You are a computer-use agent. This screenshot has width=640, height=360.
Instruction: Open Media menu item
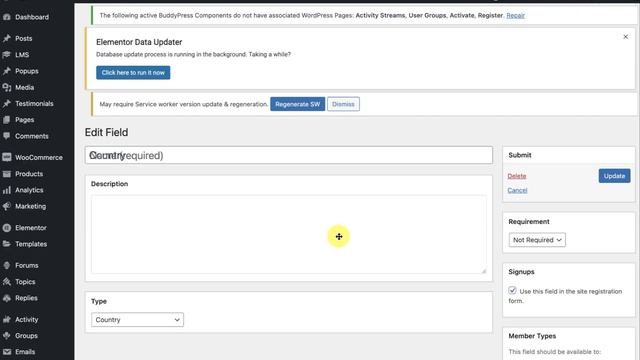(x=24, y=87)
